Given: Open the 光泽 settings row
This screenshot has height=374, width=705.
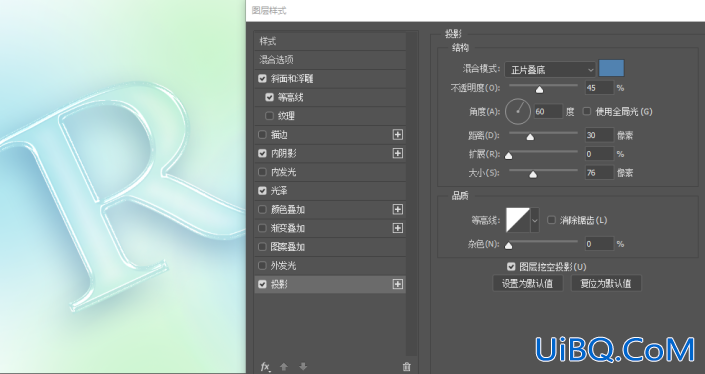Looking at the screenshot, I should [x=330, y=191].
